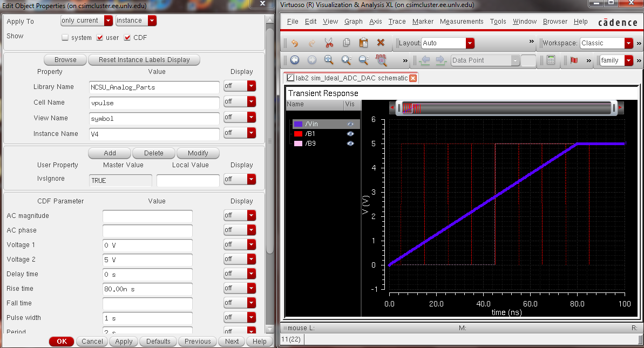
Task: Toggle the system checkbox
Action: [x=65, y=38]
